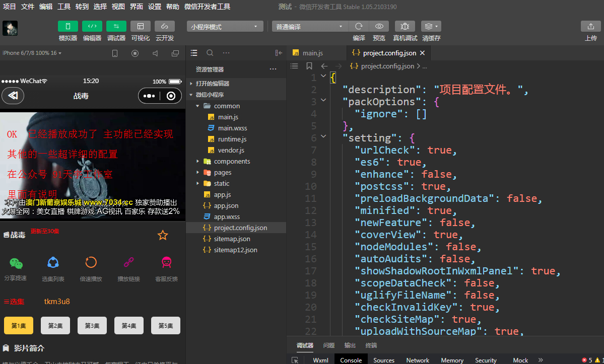The width and height of the screenshot is (604, 364).
Task: Click the 倍速播放 speed icon
Action: tap(91, 262)
